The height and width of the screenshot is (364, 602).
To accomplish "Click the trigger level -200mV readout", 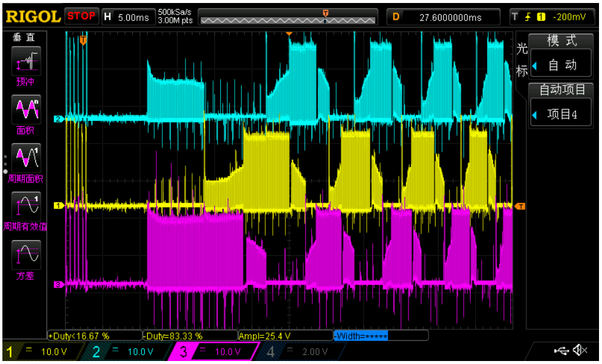I will pyautogui.click(x=570, y=17).
